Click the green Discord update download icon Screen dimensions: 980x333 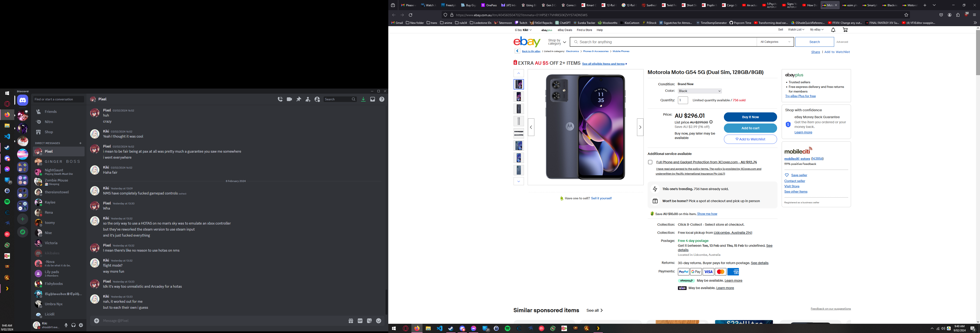[363, 99]
